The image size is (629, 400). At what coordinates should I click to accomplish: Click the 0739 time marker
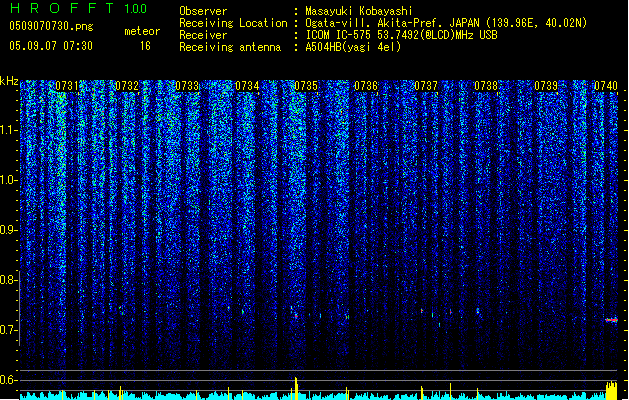[546, 86]
